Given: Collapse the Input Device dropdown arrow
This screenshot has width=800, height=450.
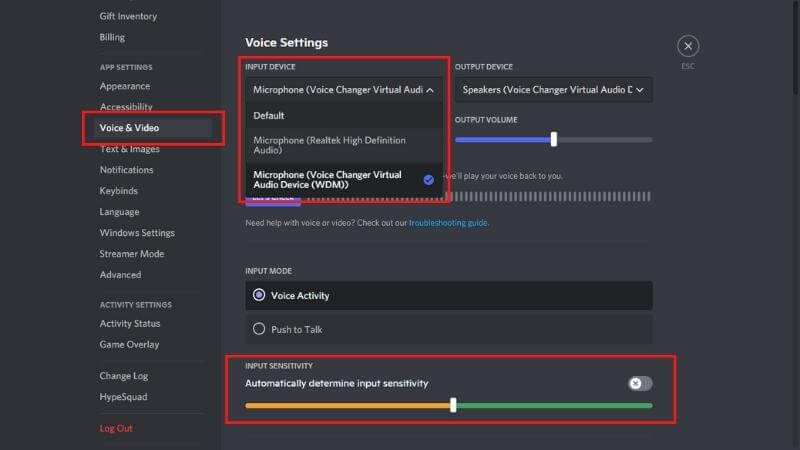Looking at the screenshot, I should (x=430, y=90).
